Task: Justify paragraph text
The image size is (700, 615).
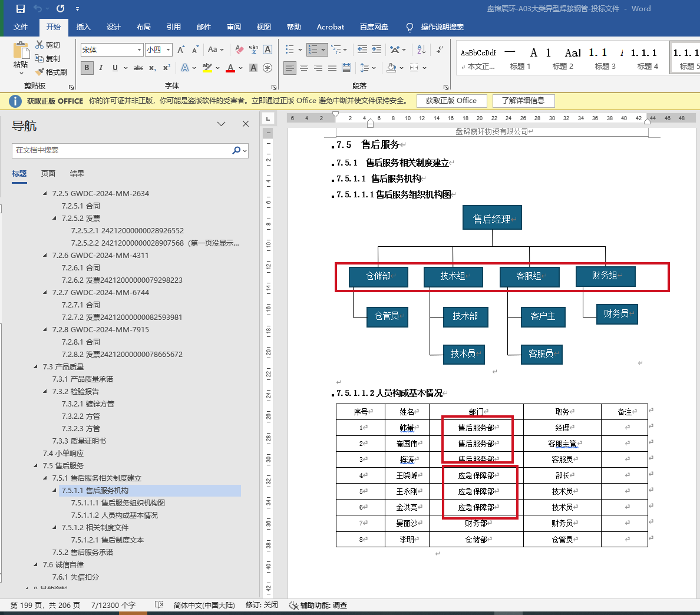Action: (x=332, y=68)
